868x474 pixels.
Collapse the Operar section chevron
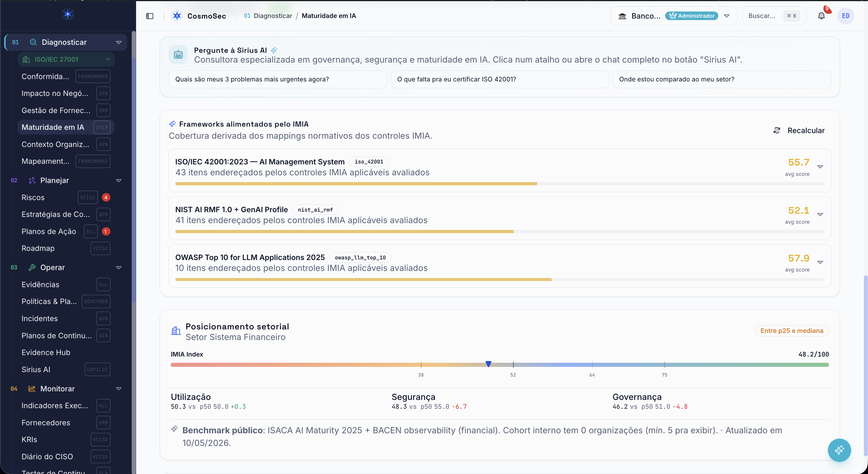click(119, 267)
